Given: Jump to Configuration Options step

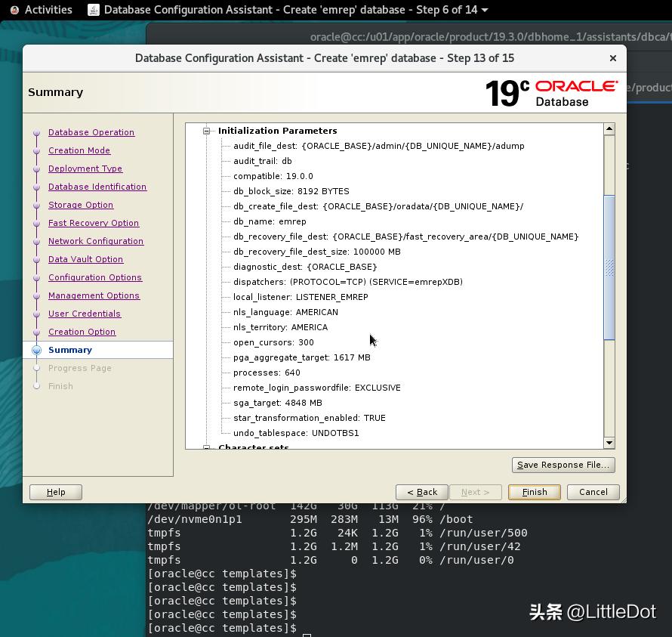Looking at the screenshot, I should [x=94, y=277].
